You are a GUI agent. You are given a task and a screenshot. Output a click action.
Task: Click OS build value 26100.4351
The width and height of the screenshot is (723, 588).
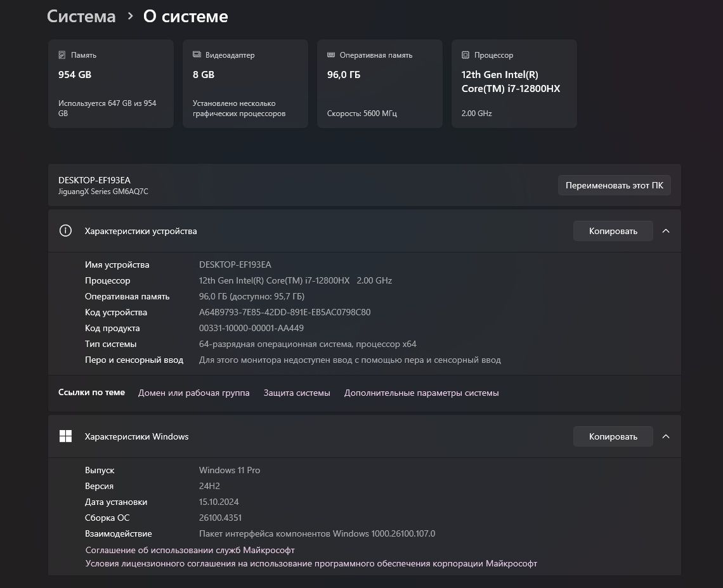pos(221,518)
